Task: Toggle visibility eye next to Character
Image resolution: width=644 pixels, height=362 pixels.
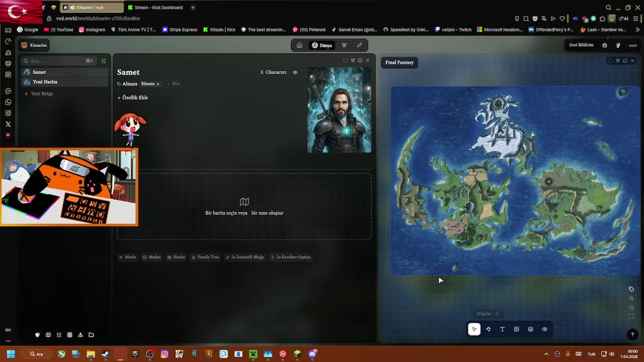Action: [295, 72]
